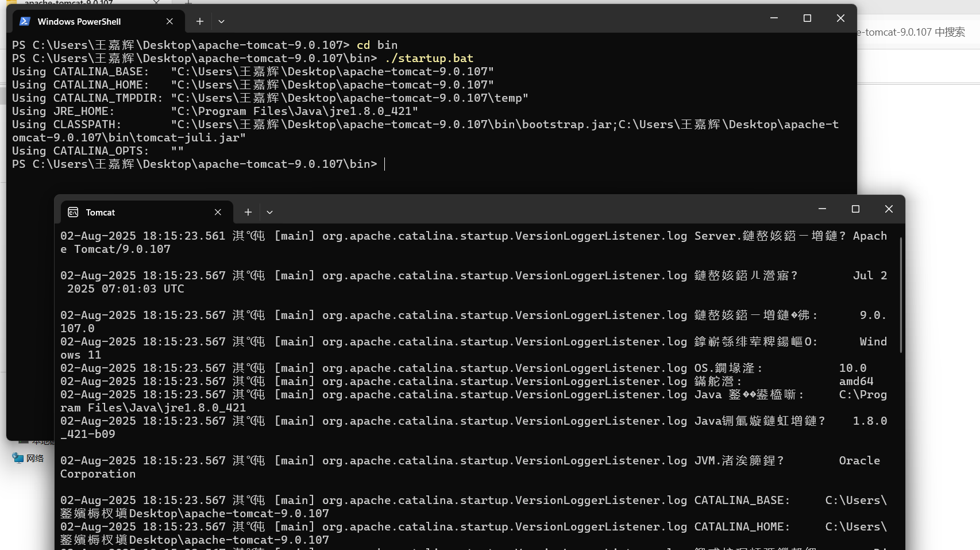Click the 'Using CATALINA_OPTS:' line
The height and width of the screenshot is (550, 980).
pyautogui.click(x=98, y=151)
